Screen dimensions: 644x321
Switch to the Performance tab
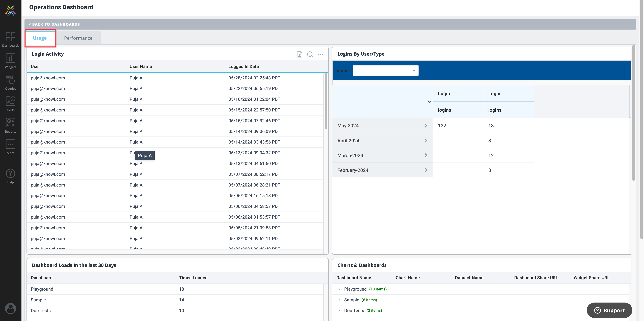pyautogui.click(x=78, y=38)
